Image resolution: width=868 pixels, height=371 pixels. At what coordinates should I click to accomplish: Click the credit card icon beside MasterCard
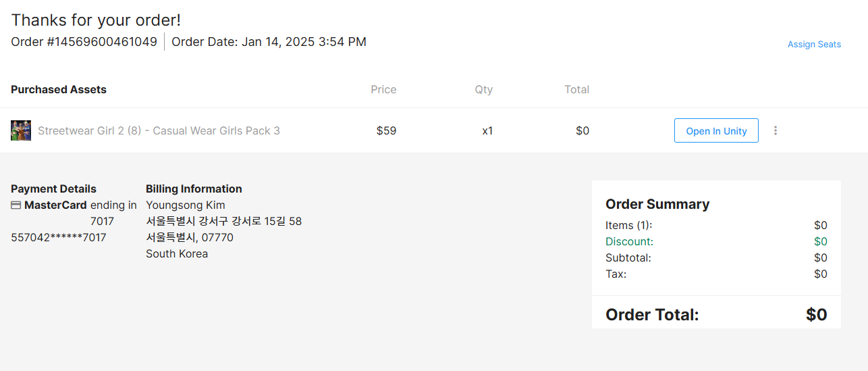(16, 205)
